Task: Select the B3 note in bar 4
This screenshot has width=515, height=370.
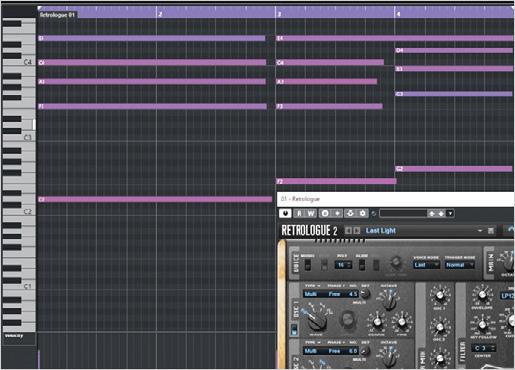Action: coord(454,69)
